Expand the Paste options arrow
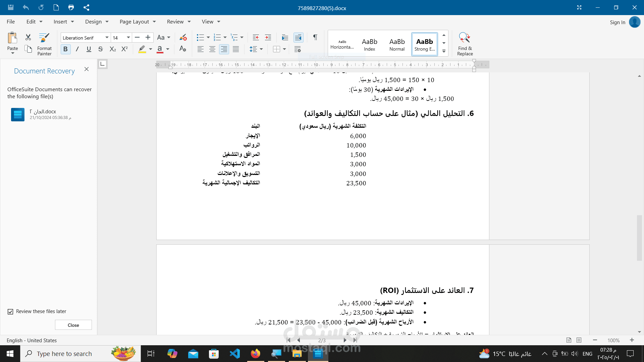The image size is (644, 362). (12, 53)
